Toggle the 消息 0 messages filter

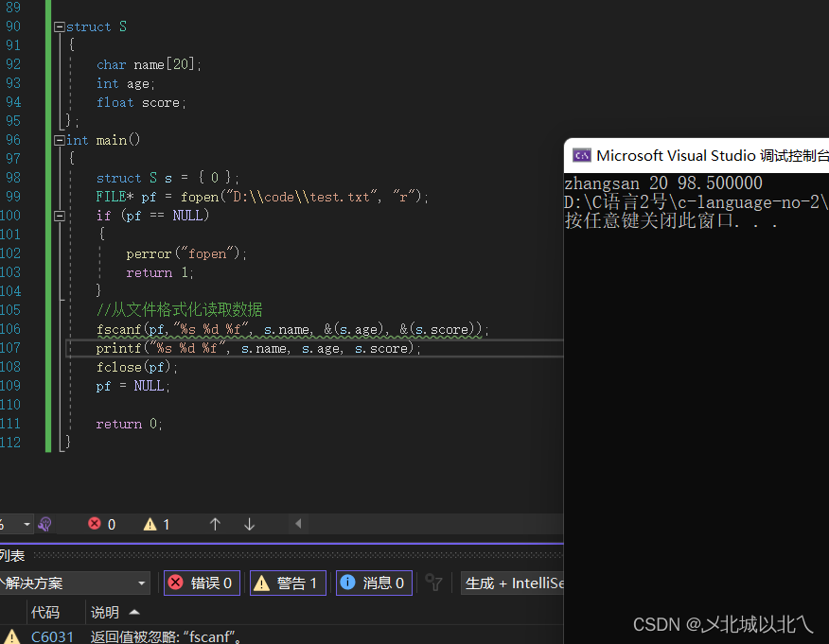[x=374, y=583]
